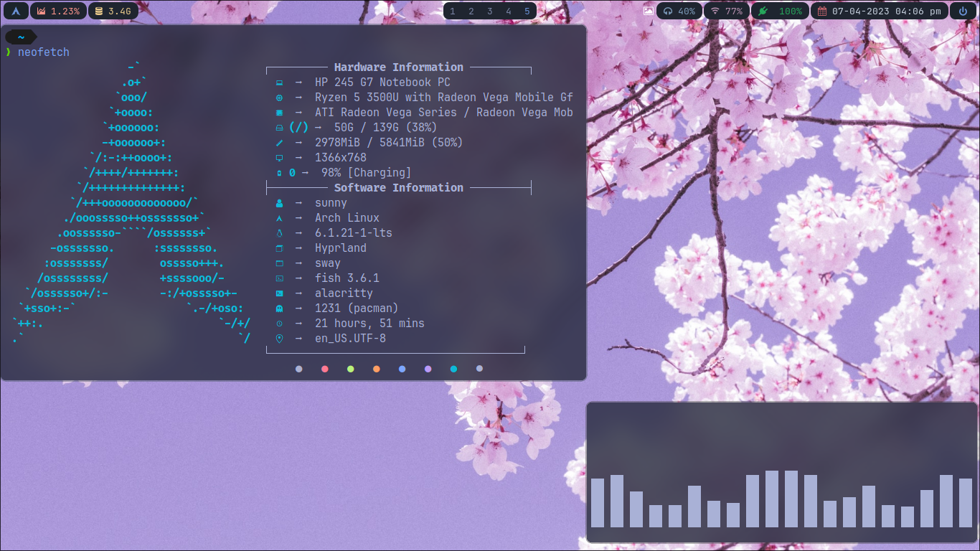
Task: Switch to workspace 4
Action: coord(509,11)
